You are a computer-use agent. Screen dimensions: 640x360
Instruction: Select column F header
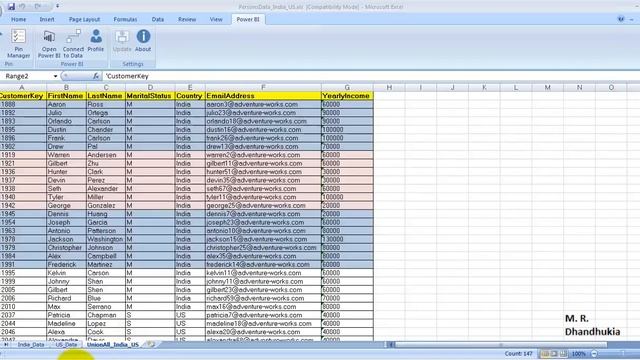(263, 87)
